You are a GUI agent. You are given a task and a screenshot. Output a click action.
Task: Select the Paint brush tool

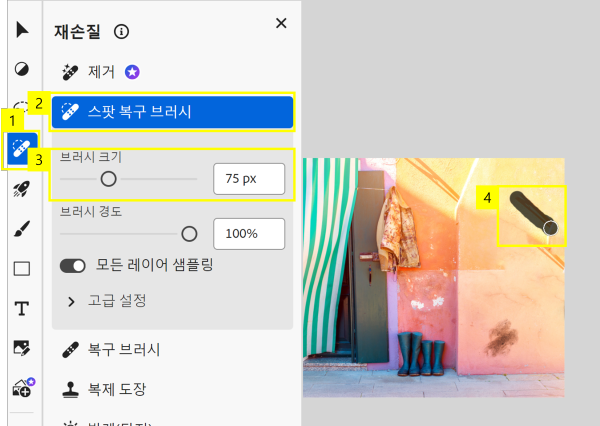pos(22,229)
